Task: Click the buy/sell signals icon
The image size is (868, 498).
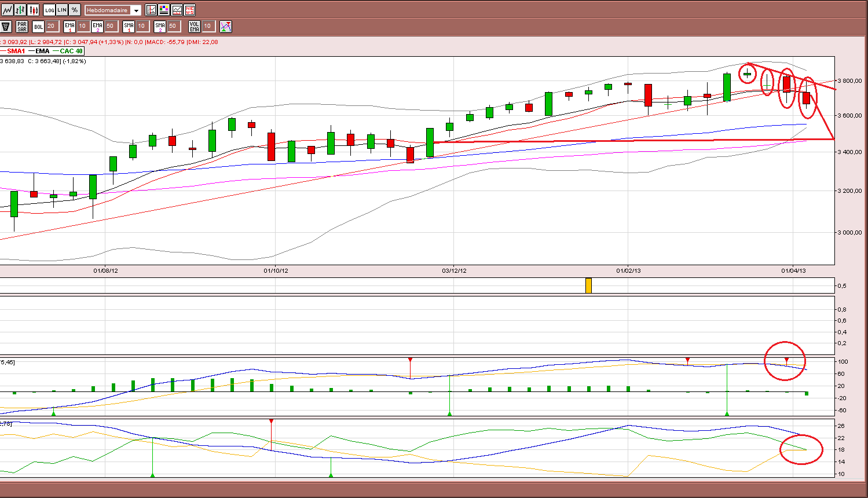Action: pyautogui.click(x=226, y=26)
